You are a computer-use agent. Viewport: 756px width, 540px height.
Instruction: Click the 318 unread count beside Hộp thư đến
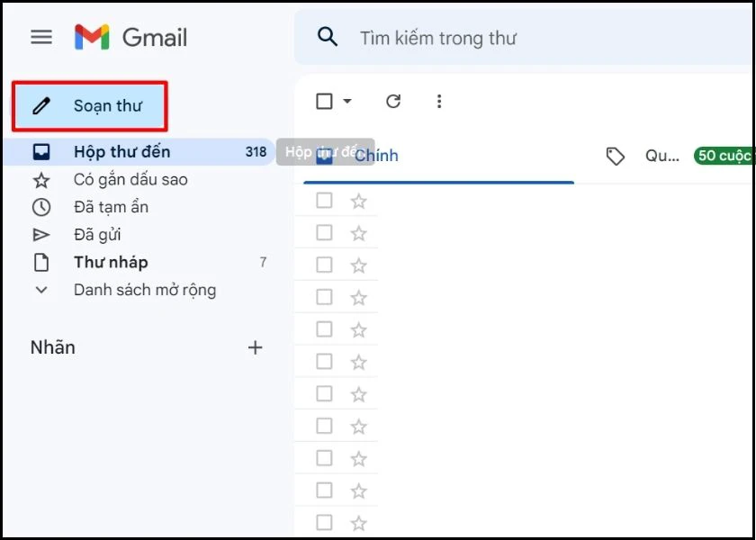pos(256,152)
